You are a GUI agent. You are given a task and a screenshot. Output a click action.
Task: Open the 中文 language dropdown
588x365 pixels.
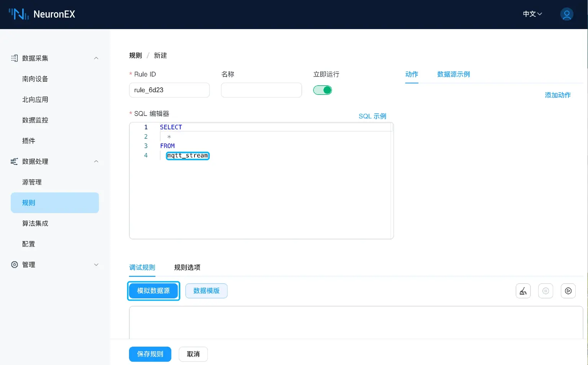click(532, 14)
